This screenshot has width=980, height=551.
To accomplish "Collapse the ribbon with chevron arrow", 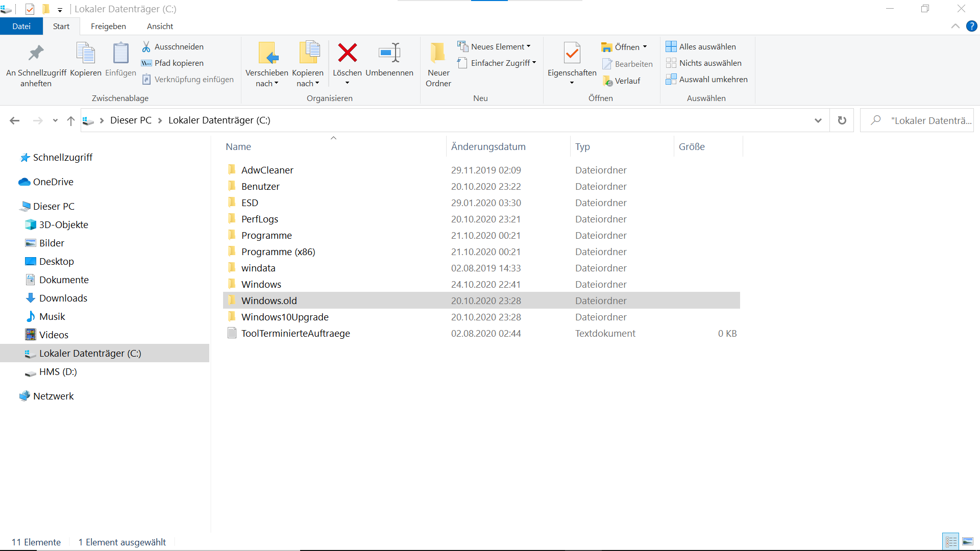I will pos(955,27).
